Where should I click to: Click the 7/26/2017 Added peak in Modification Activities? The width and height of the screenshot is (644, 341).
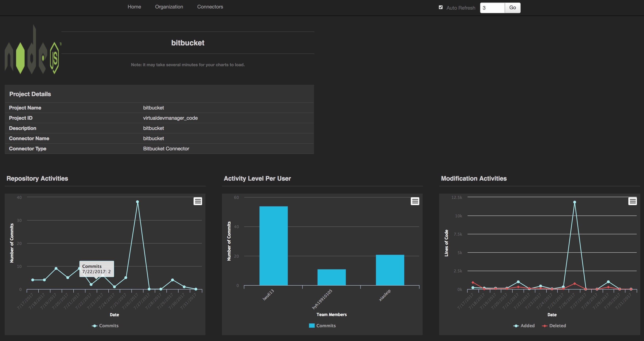pyautogui.click(x=575, y=202)
